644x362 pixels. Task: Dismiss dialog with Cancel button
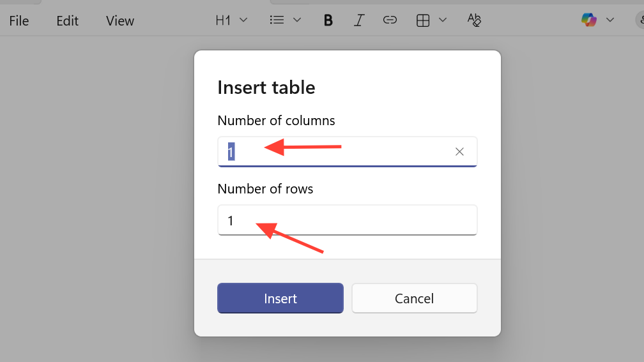[415, 298]
